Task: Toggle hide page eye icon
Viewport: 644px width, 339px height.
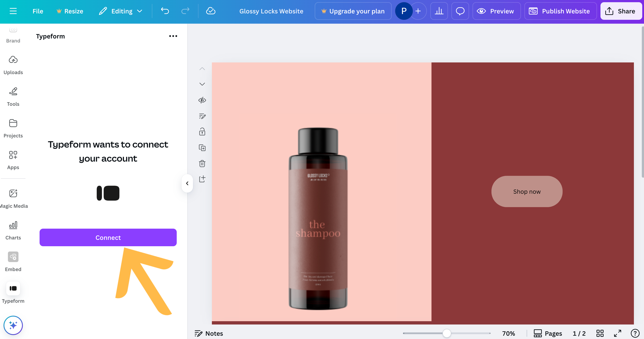Action: pos(202,100)
